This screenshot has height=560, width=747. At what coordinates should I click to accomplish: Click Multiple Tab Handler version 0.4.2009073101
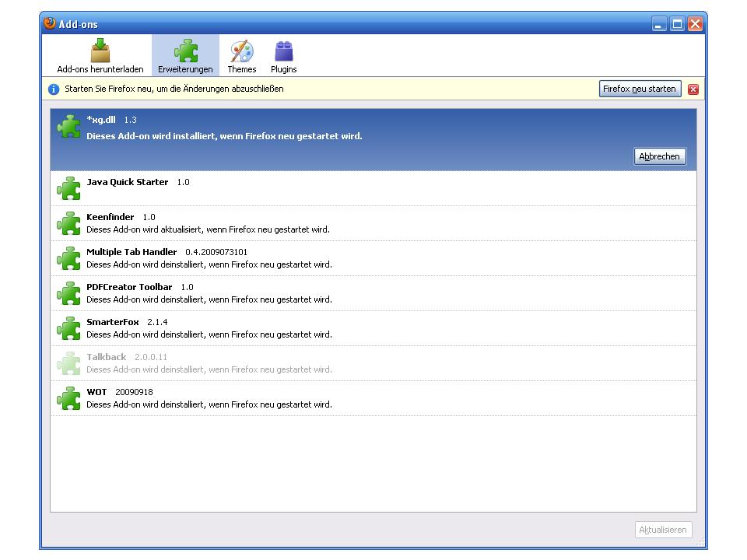[216, 252]
